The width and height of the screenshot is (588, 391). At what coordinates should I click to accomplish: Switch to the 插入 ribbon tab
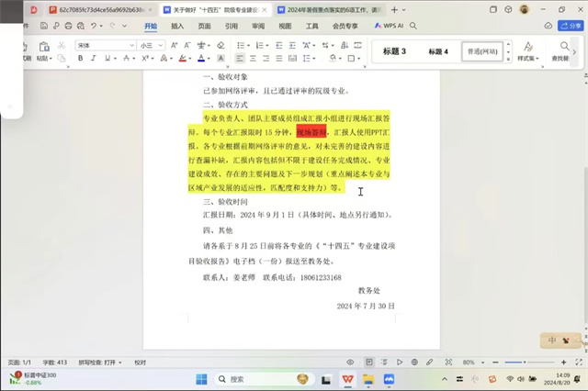point(177,27)
